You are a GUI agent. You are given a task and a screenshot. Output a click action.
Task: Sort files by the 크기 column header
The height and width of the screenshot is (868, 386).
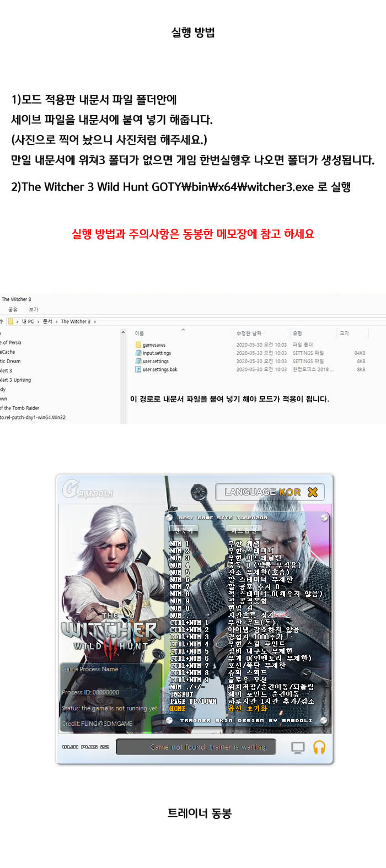coord(344,333)
